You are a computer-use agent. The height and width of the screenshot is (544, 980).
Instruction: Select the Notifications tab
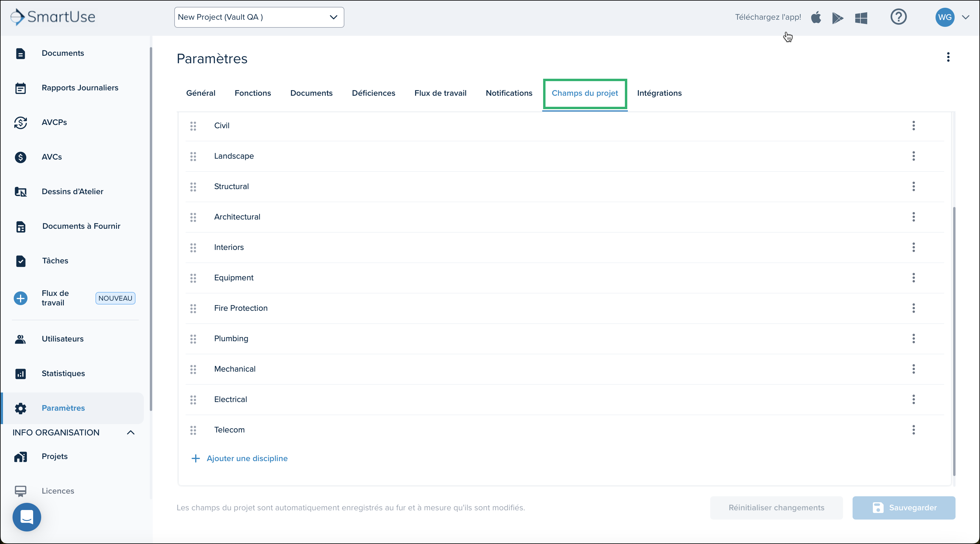pos(509,93)
